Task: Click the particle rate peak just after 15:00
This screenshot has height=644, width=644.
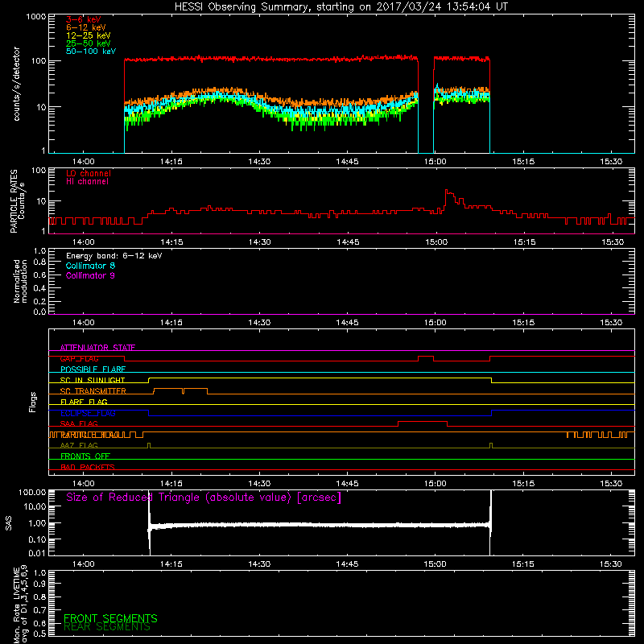Action: click(x=447, y=191)
